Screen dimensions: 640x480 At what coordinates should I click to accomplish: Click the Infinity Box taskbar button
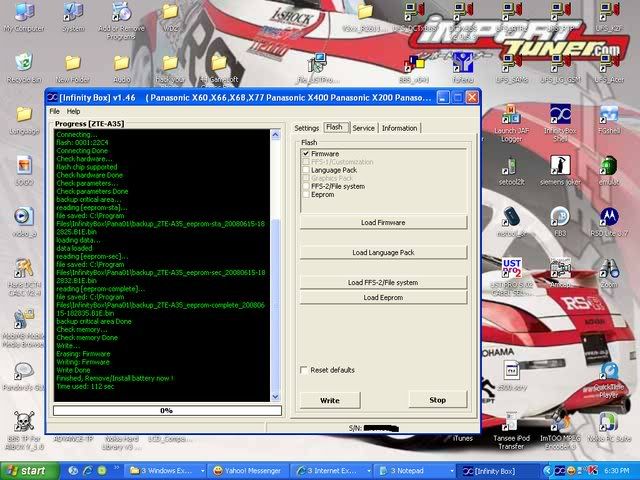tap(496, 471)
